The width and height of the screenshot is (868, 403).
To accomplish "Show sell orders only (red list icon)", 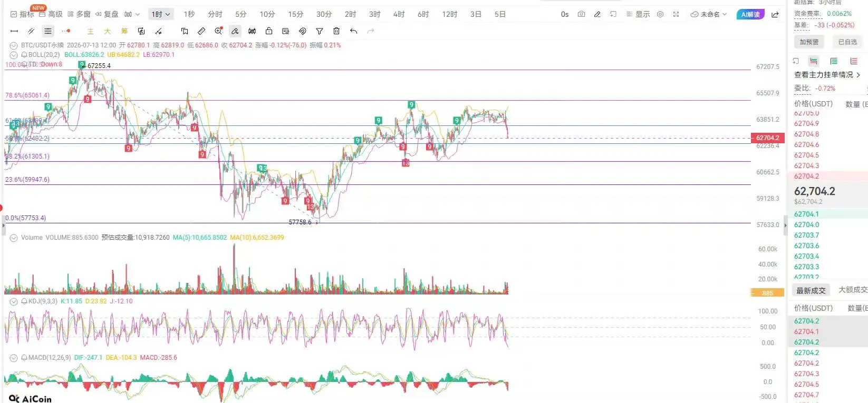I will pyautogui.click(x=854, y=61).
